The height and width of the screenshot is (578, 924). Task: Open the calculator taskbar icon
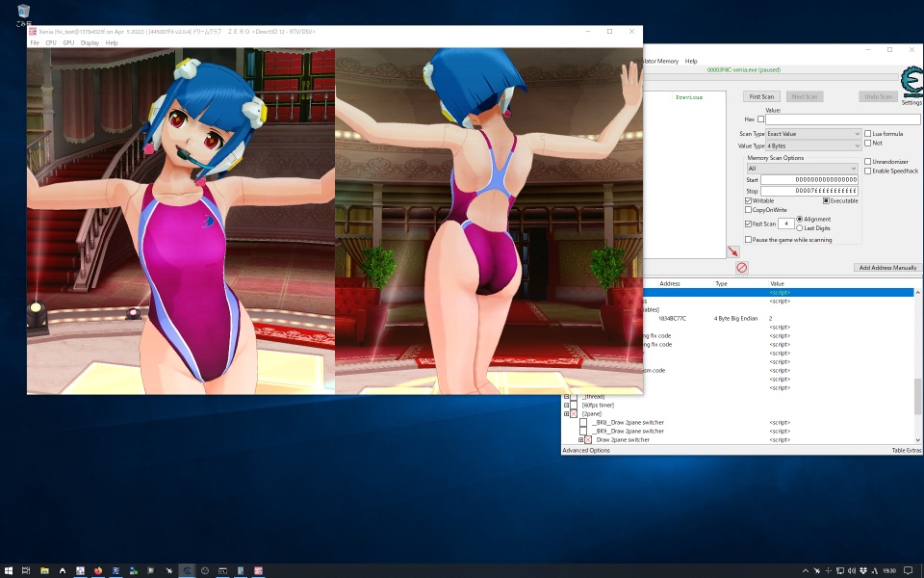pyautogui.click(x=241, y=570)
